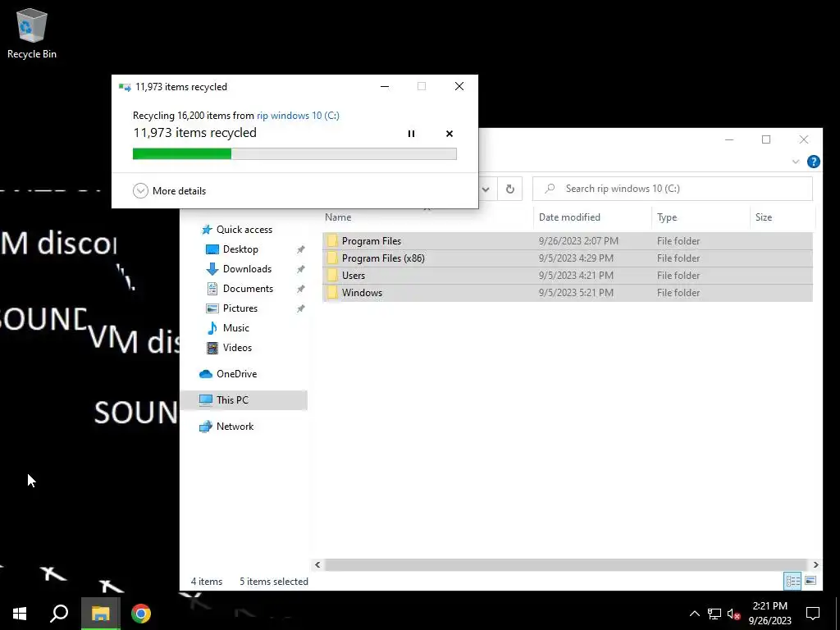Open the address bar history dropdown
This screenshot has width=840, height=630.
(486, 189)
